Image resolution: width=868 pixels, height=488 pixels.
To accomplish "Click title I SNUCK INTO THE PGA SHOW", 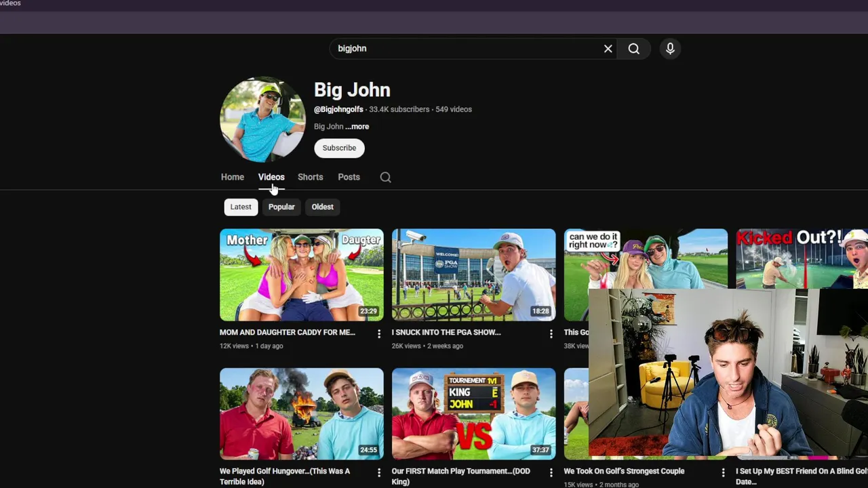I will [446, 332].
